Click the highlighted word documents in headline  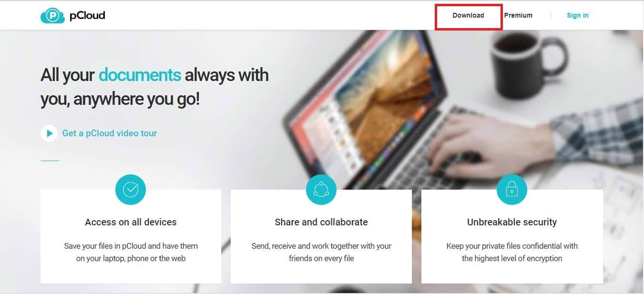click(x=140, y=75)
